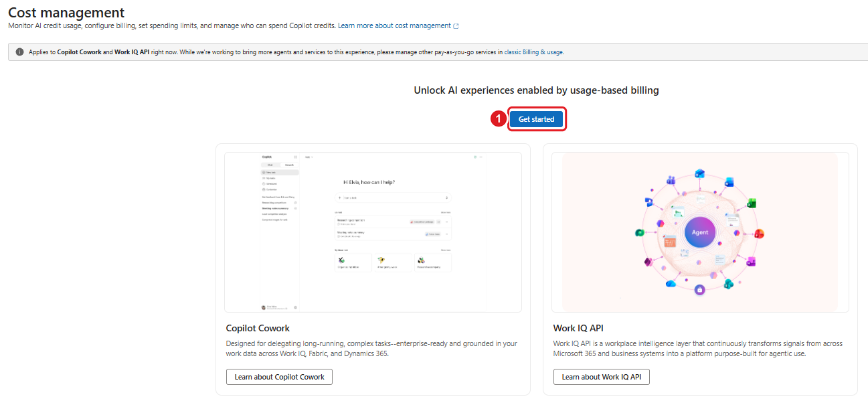
Task: Select the Copilot Cowork description paragraph
Action: tap(372, 349)
